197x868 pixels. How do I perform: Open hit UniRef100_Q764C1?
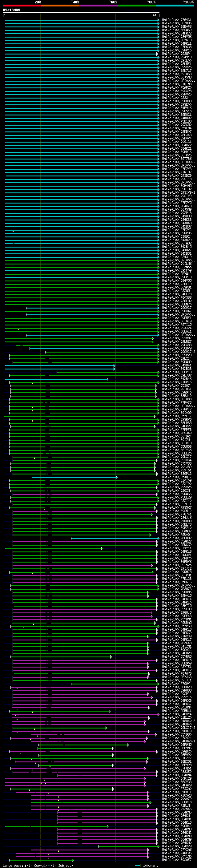tap(176, 20)
